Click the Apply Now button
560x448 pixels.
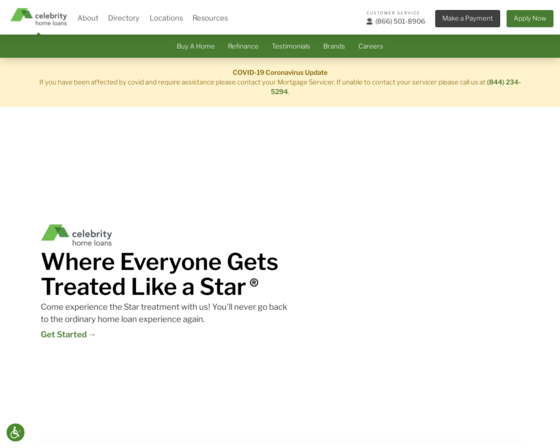530,19
